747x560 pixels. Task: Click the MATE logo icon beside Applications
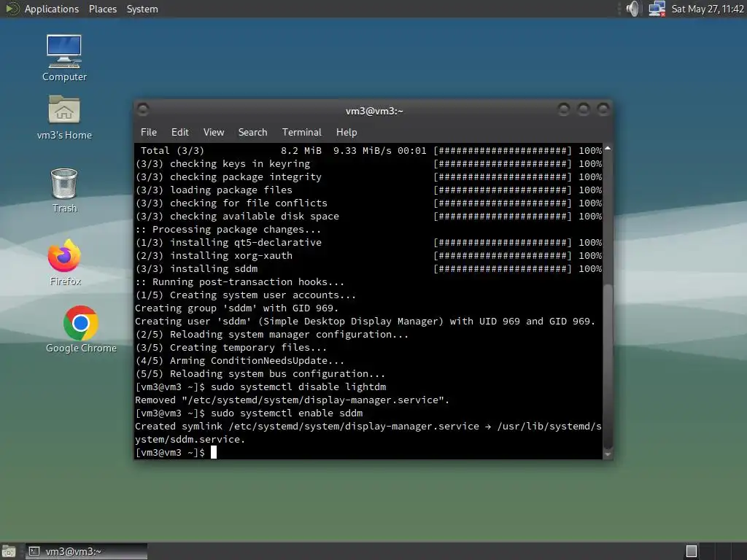[x=12, y=9]
